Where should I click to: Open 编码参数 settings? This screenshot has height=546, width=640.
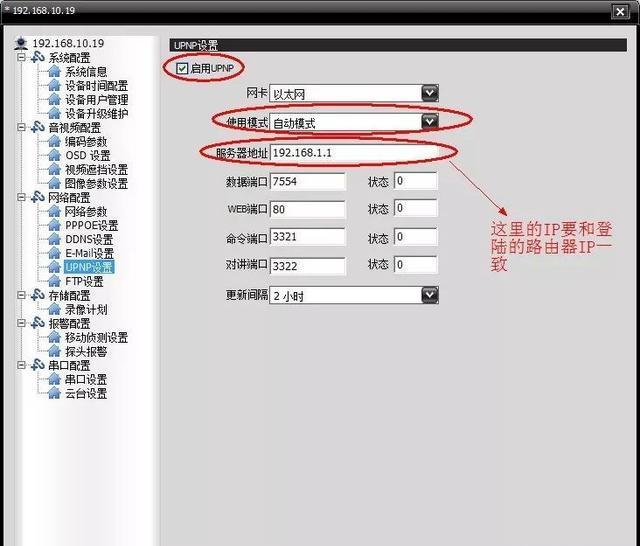86,142
